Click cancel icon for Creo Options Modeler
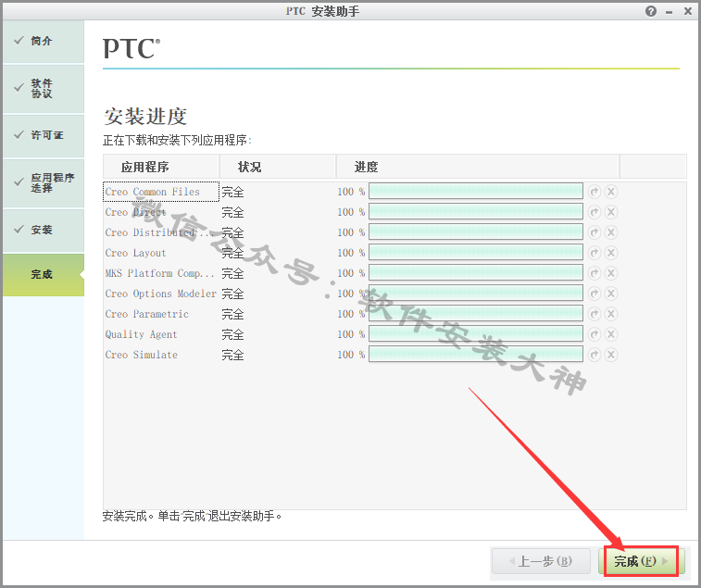This screenshot has width=701, height=588. pos(611,294)
